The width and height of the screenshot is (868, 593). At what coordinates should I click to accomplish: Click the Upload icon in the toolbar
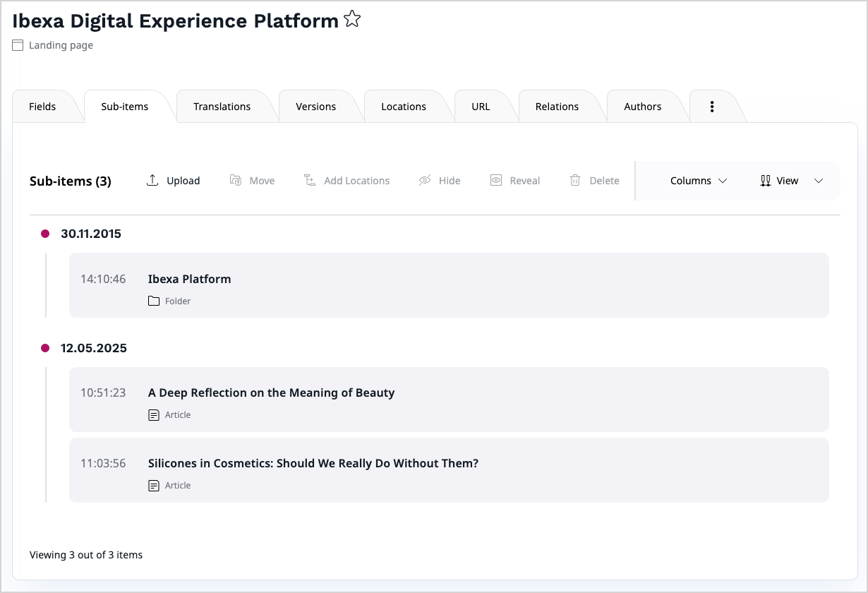click(x=152, y=180)
